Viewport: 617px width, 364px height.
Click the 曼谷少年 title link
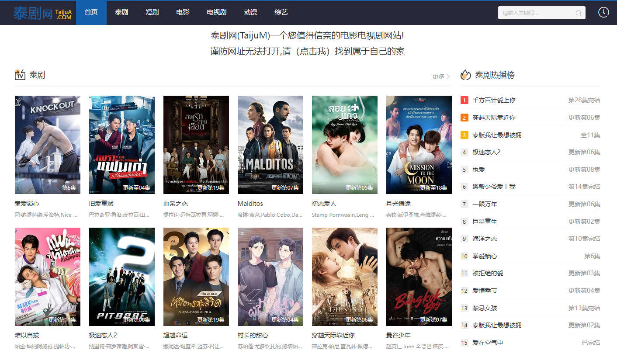(x=399, y=335)
